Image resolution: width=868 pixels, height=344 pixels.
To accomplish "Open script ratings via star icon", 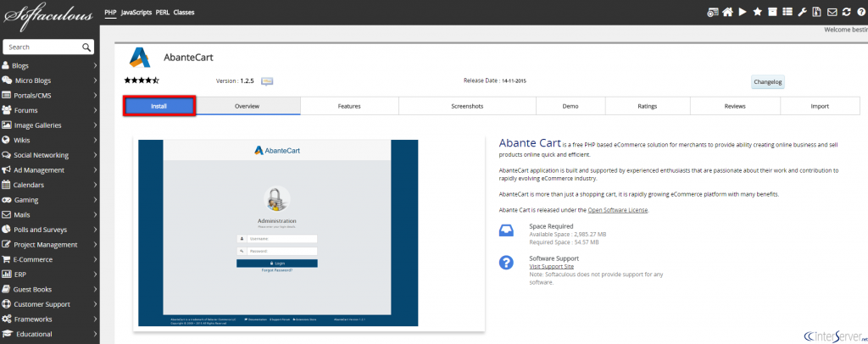I will tap(757, 12).
